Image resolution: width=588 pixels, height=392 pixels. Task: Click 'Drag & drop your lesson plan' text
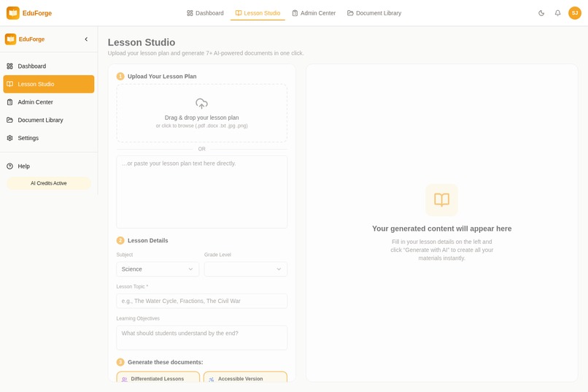pos(202,118)
